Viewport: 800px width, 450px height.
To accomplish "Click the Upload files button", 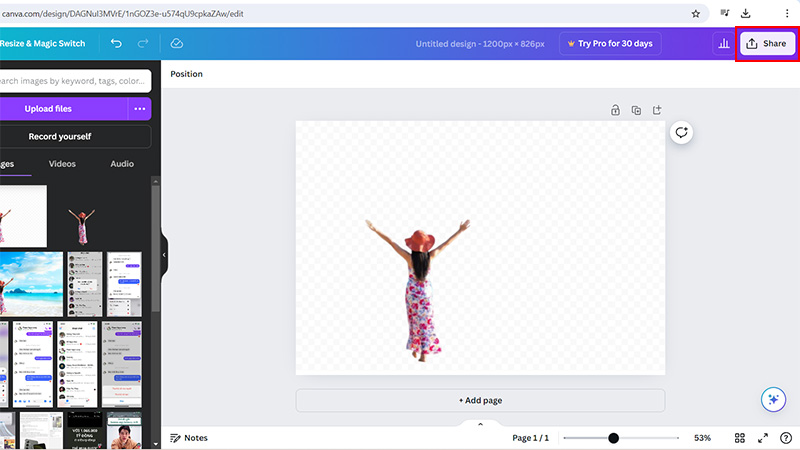I will [63, 109].
